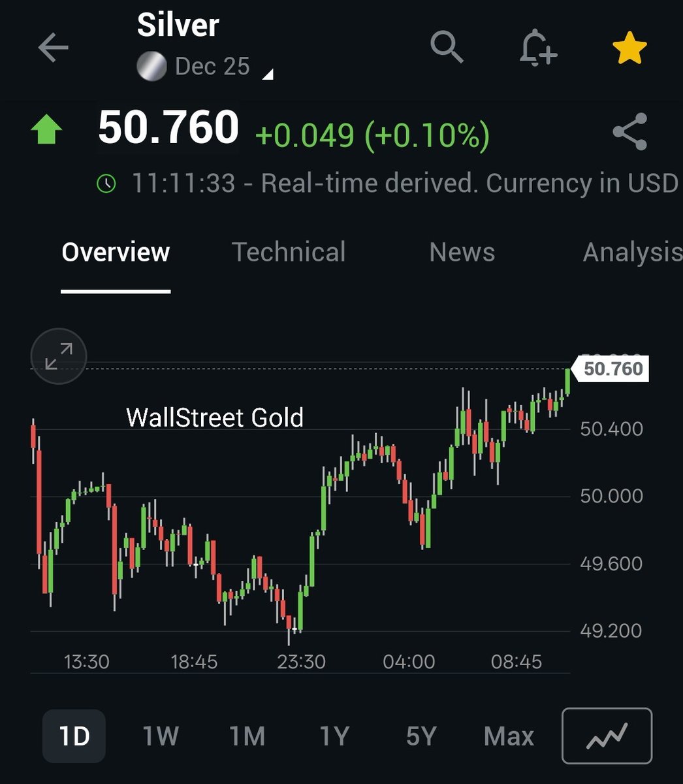Open chart display options
The height and width of the screenshot is (784, 683).
click(606, 736)
